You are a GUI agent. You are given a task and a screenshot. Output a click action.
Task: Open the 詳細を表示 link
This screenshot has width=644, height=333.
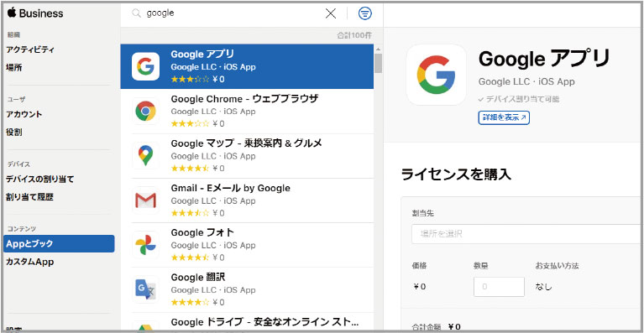point(504,117)
